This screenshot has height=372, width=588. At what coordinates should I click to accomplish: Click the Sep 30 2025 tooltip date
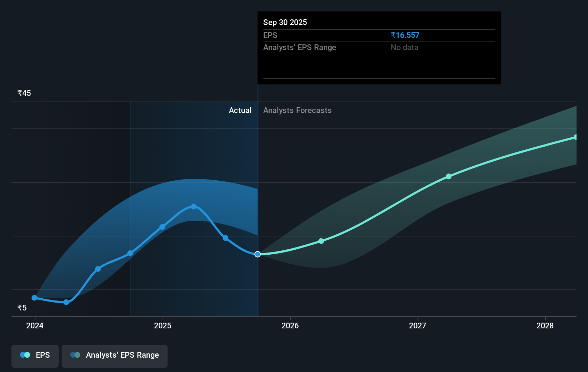click(285, 22)
